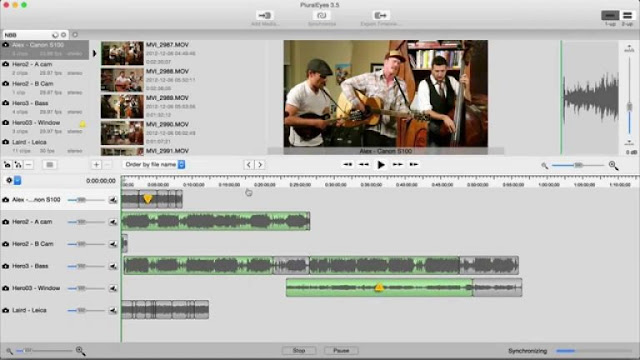Select the Alex - Canon S100 media bin

point(45,49)
